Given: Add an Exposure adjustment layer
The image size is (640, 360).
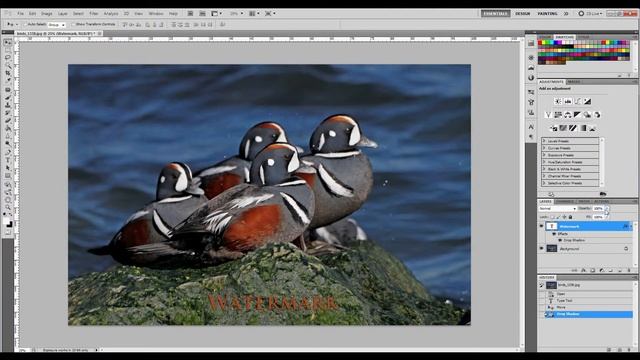Looking at the screenshot, I should [587, 101].
